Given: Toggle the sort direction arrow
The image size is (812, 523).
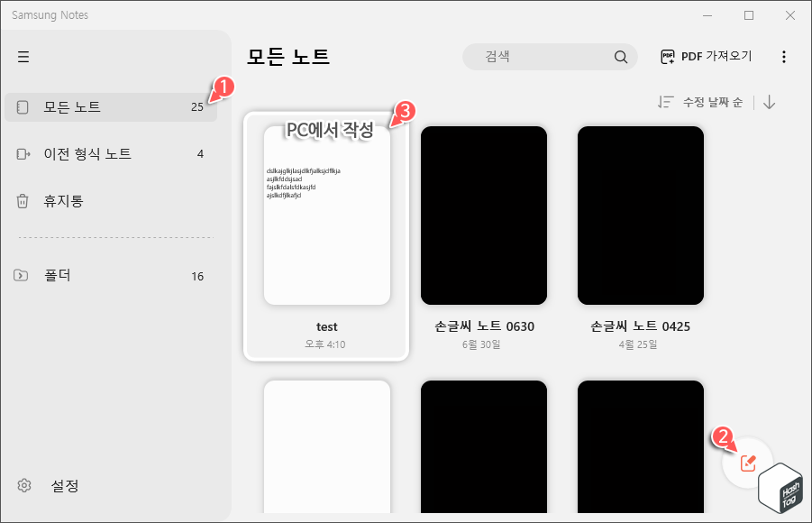Looking at the screenshot, I should coord(769,102).
